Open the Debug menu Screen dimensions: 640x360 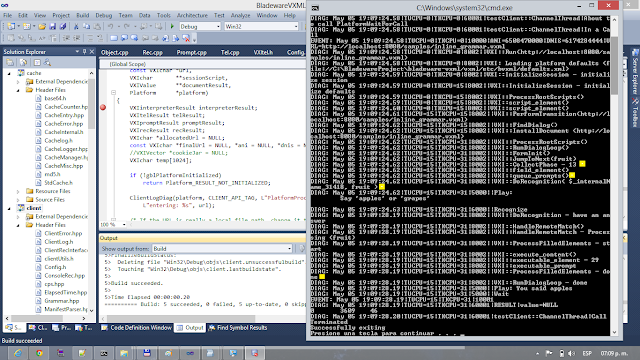[104, 16]
